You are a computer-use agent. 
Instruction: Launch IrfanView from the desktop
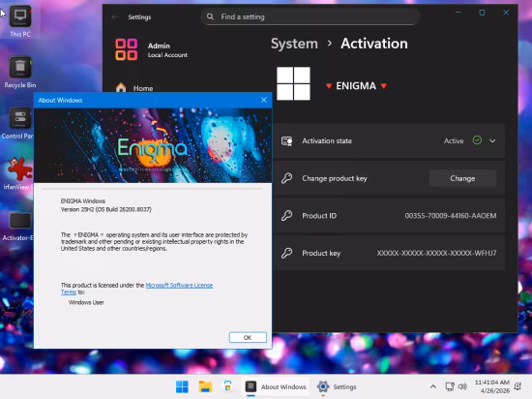pos(18,173)
